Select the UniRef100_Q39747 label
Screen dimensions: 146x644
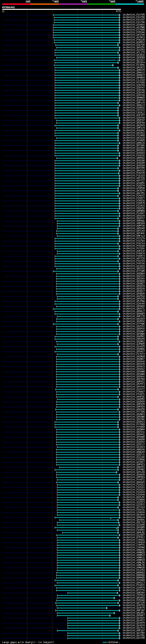coord(134,87)
